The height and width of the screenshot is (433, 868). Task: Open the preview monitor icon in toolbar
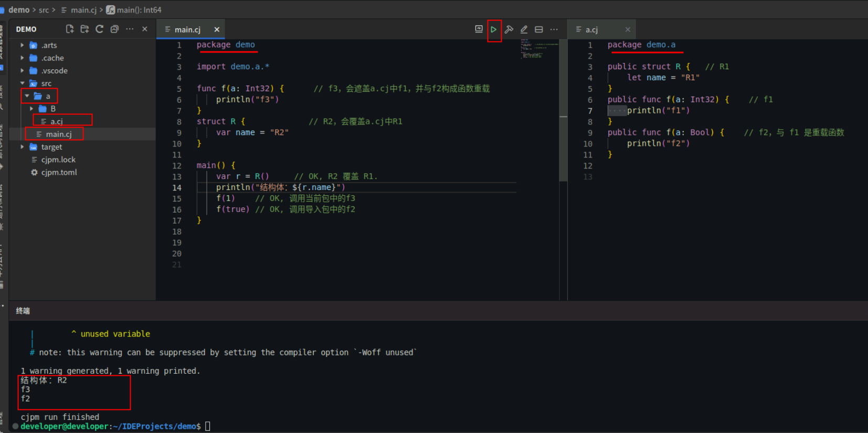click(x=479, y=29)
